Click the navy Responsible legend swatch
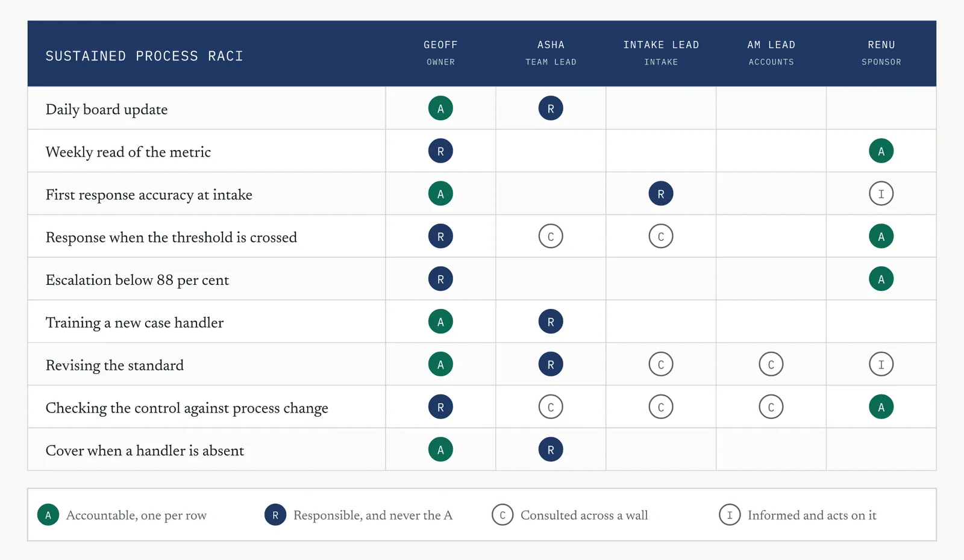This screenshot has width=964, height=560. point(275,515)
